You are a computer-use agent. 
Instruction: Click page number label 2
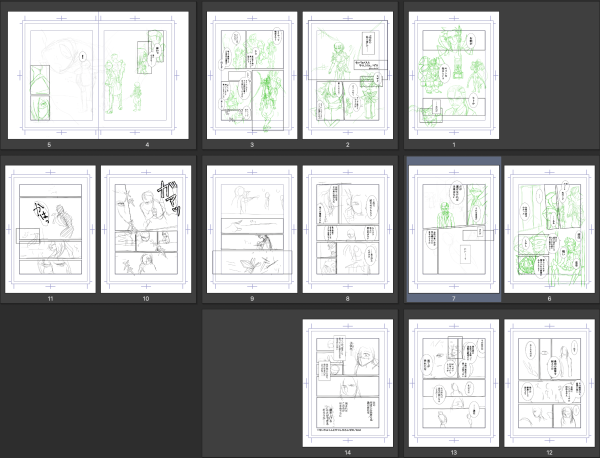point(347,145)
